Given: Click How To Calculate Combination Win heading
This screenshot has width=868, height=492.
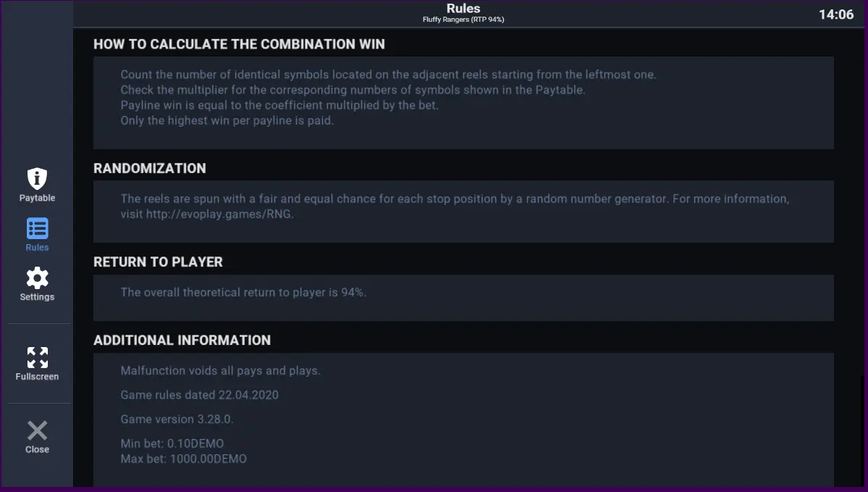Looking at the screenshot, I should (x=239, y=44).
